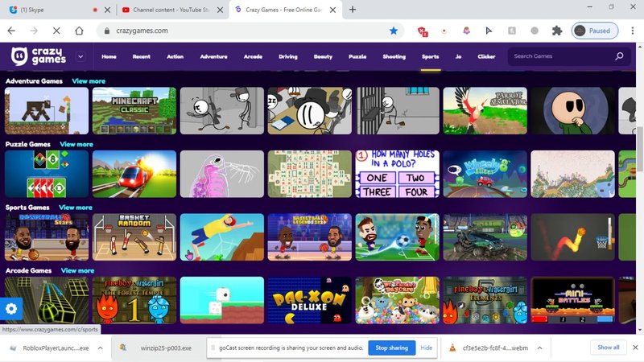Click the search magnifier icon

click(619, 56)
